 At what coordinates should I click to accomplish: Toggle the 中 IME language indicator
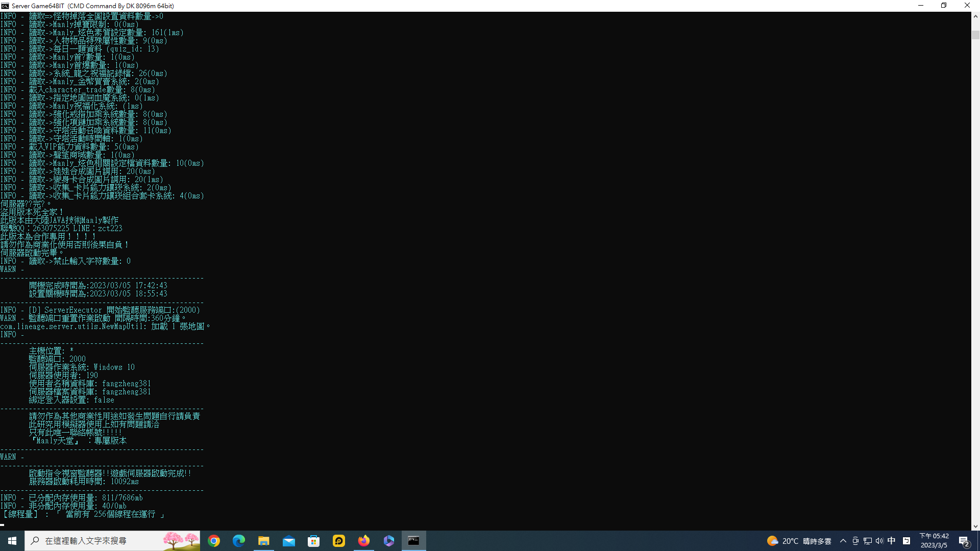click(892, 541)
